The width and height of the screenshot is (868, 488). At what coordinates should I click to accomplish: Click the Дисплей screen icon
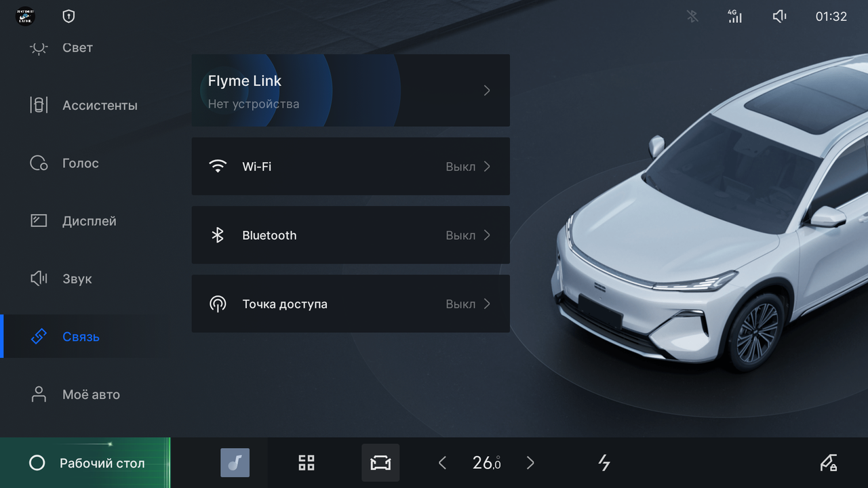click(x=39, y=221)
